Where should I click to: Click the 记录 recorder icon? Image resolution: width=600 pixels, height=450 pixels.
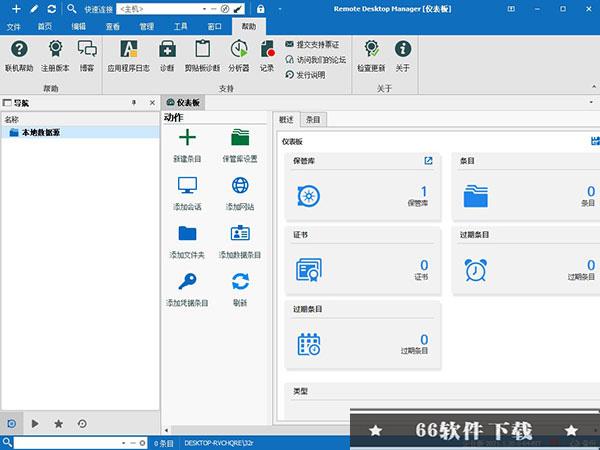(x=267, y=56)
